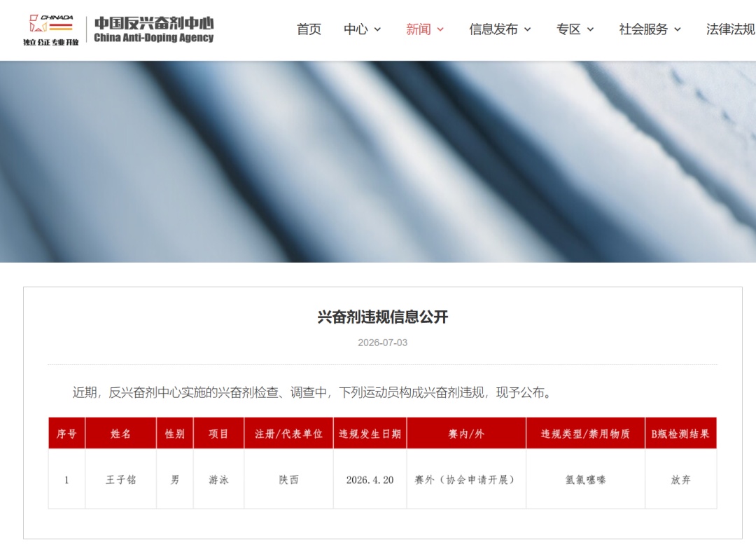Expand the 社会服务 dropdown chevron
This screenshot has width=756, height=552.
tap(678, 30)
